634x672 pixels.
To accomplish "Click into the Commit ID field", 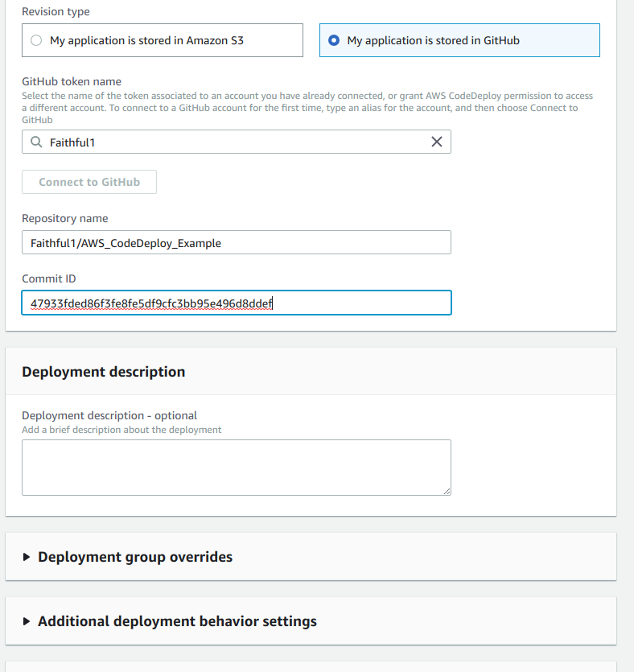I will (x=236, y=303).
